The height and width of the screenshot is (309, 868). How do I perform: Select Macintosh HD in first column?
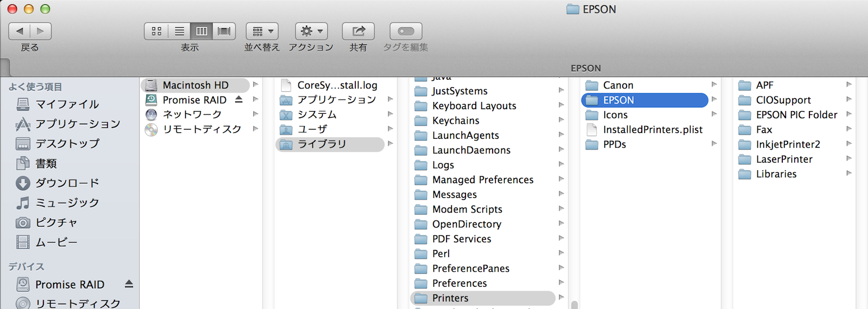(x=195, y=85)
